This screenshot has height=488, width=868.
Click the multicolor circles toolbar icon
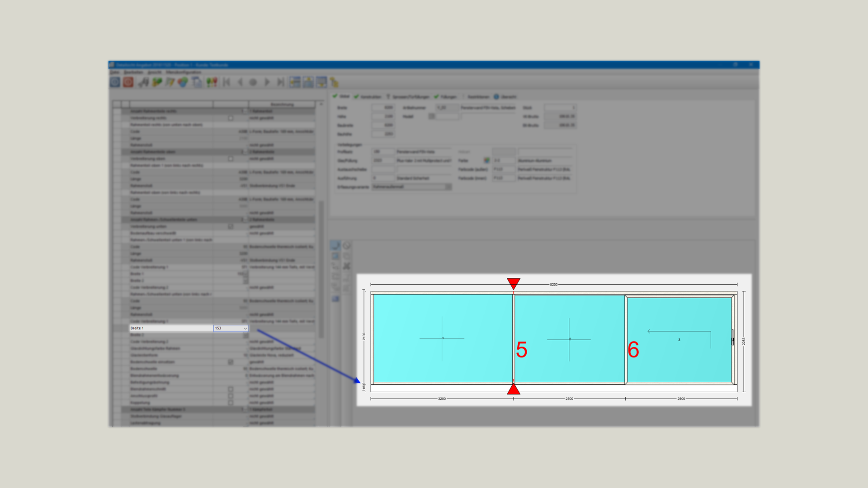click(183, 82)
